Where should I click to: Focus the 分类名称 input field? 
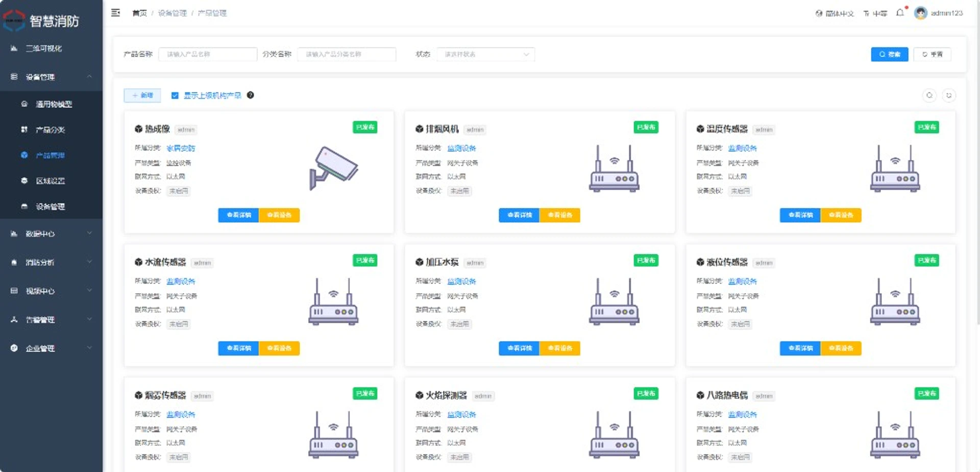click(x=347, y=54)
